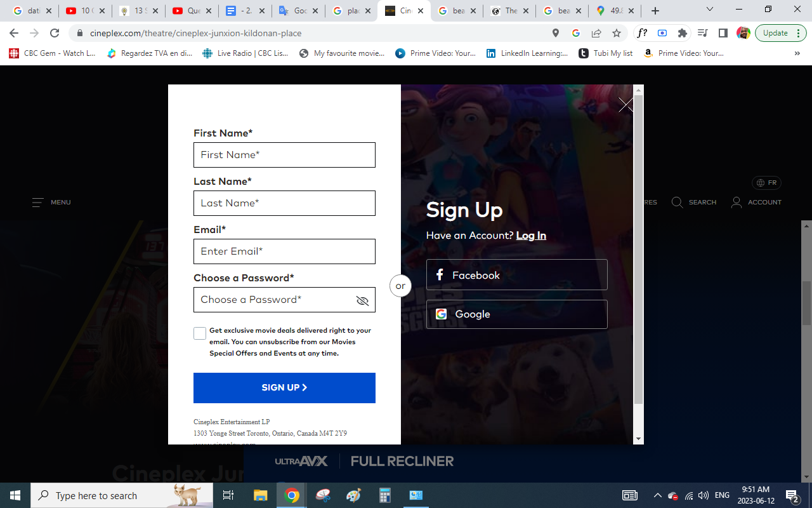Open CBC Gem bookmark

[x=52, y=53]
